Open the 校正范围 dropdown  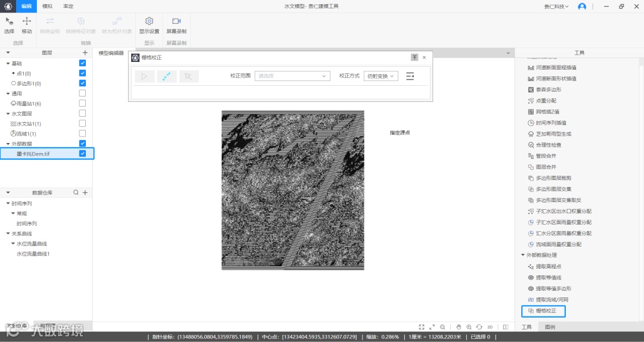(292, 76)
